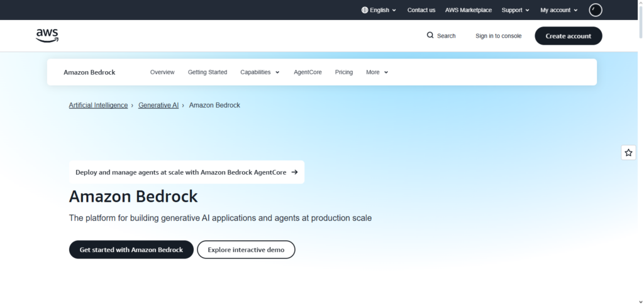Image resolution: width=644 pixels, height=305 pixels.
Task: Click Contact us link
Action: pyautogui.click(x=421, y=10)
